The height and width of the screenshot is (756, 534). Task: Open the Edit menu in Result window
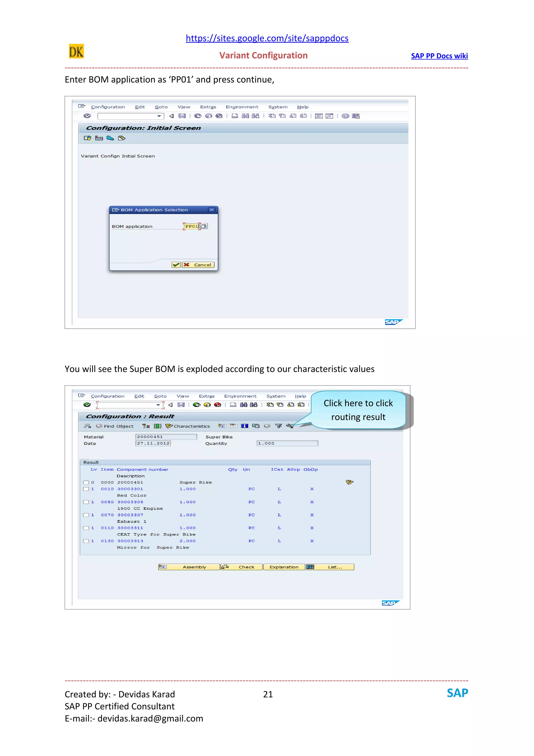[x=139, y=396]
